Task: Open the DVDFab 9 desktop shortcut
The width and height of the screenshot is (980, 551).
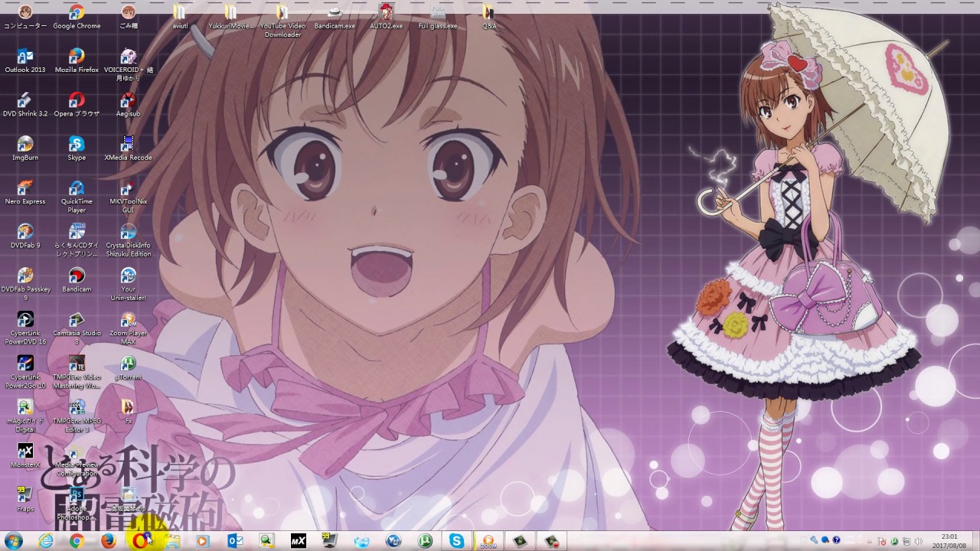Action: [25, 236]
